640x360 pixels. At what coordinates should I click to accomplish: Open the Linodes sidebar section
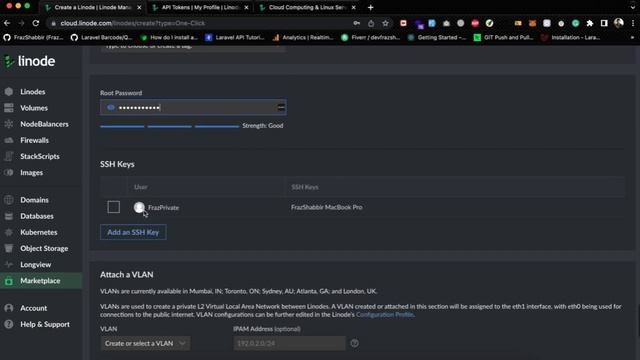tap(33, 92)
